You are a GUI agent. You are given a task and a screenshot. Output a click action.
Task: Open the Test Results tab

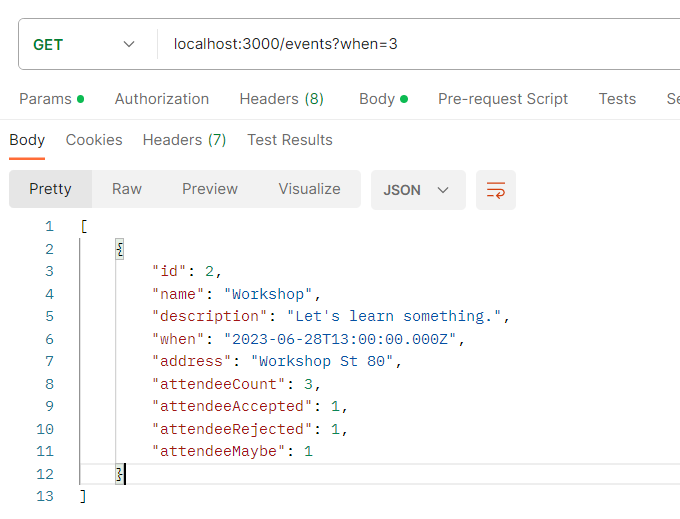pyautogui.click(x=290, y=140)
